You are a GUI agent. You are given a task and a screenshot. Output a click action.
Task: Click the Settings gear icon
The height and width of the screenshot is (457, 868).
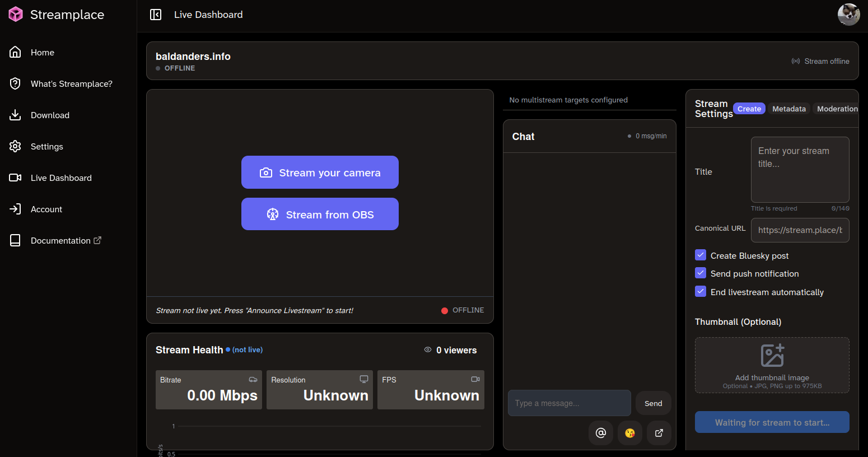[x=15, y=146]
